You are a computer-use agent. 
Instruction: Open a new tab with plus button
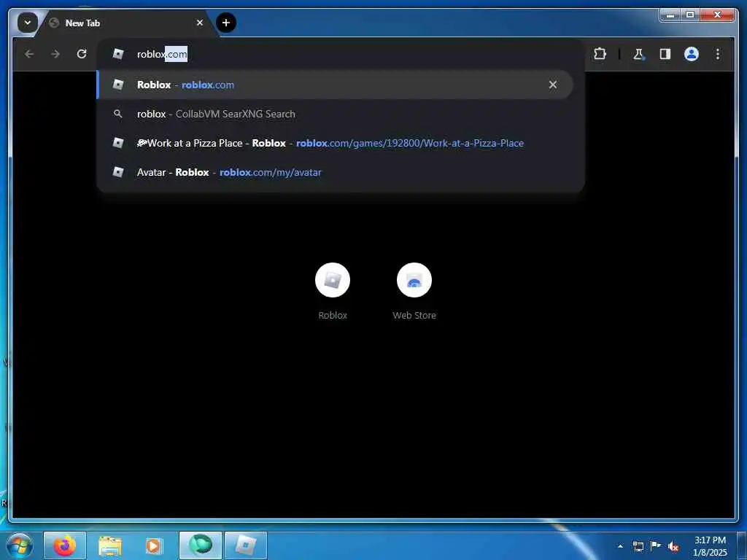pyautogui.click(x=226, y=23)
